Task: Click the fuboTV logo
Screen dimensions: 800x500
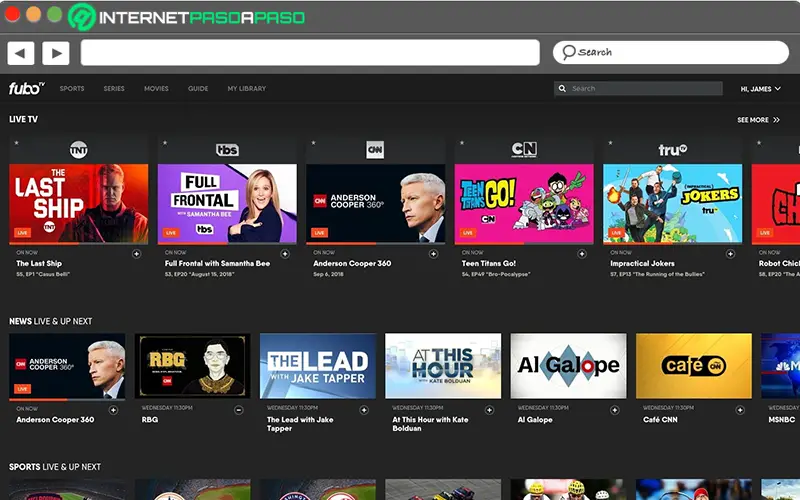Action: pos(27,88)
